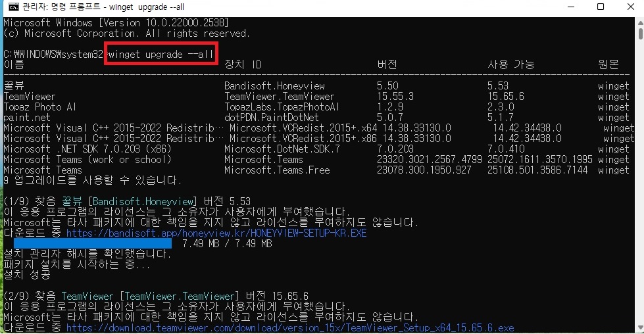Click available version '7.0.410'

[x=506, y=149]
